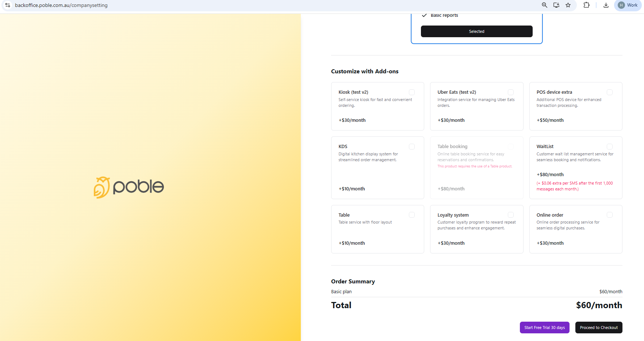Screen dimensions: 644x341
Task: Click the Uber Eats integration description text
Action: 476,102
